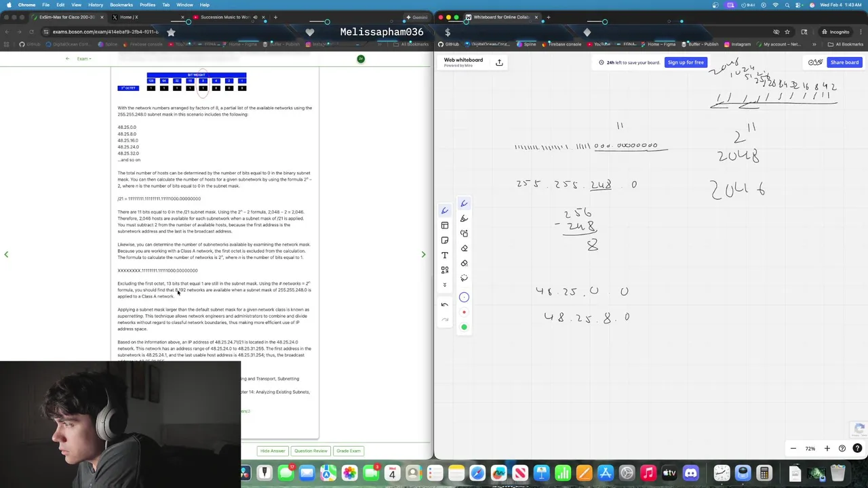Select the pen tool in Miro's left toolbar
868x488 pixels.
click(x=445, y=211)
